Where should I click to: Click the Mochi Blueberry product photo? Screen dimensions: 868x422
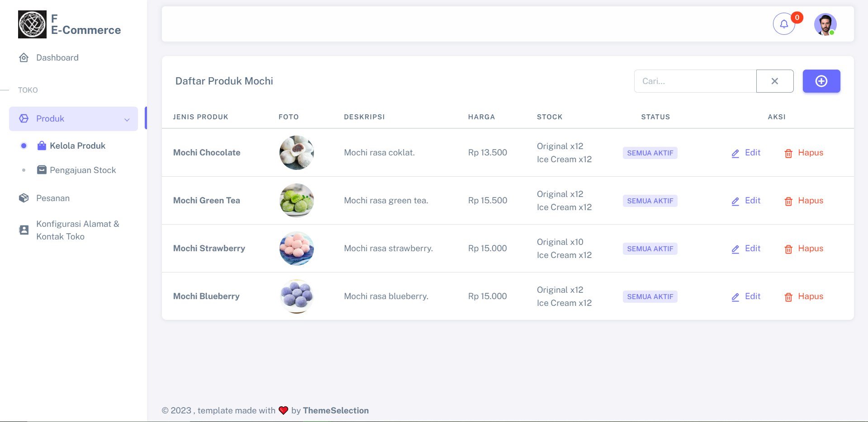(297, 296)
